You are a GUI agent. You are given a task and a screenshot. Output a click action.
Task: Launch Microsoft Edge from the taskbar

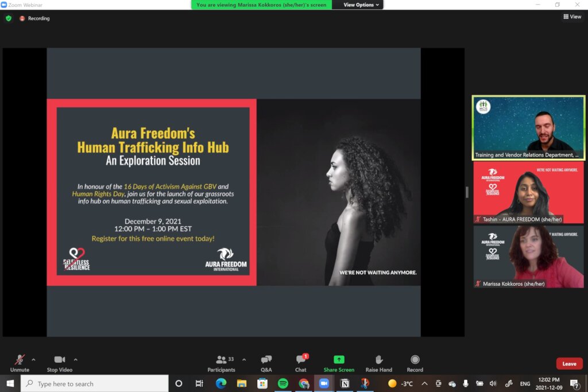[x=221, y=383]
